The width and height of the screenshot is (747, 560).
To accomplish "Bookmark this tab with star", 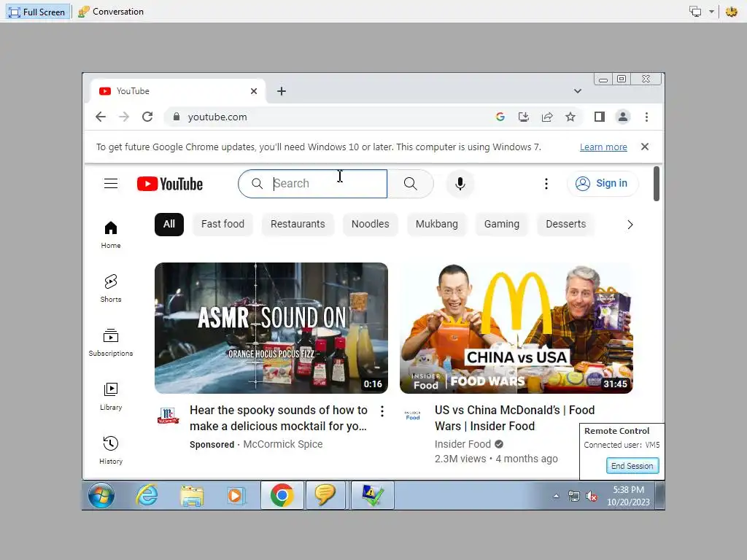I will tap(570, 117).
